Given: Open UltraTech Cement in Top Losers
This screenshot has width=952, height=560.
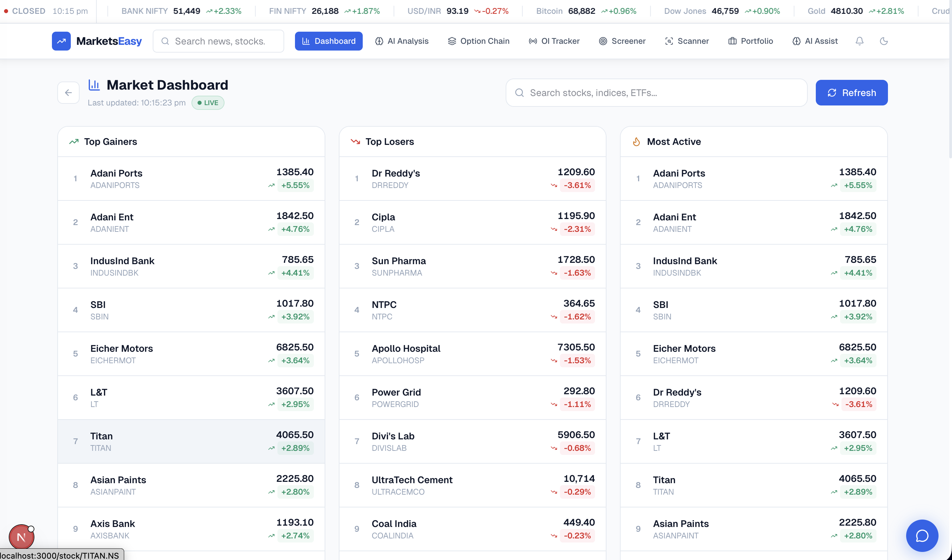Looking at the screenshot, I should (x=473, y=485).
